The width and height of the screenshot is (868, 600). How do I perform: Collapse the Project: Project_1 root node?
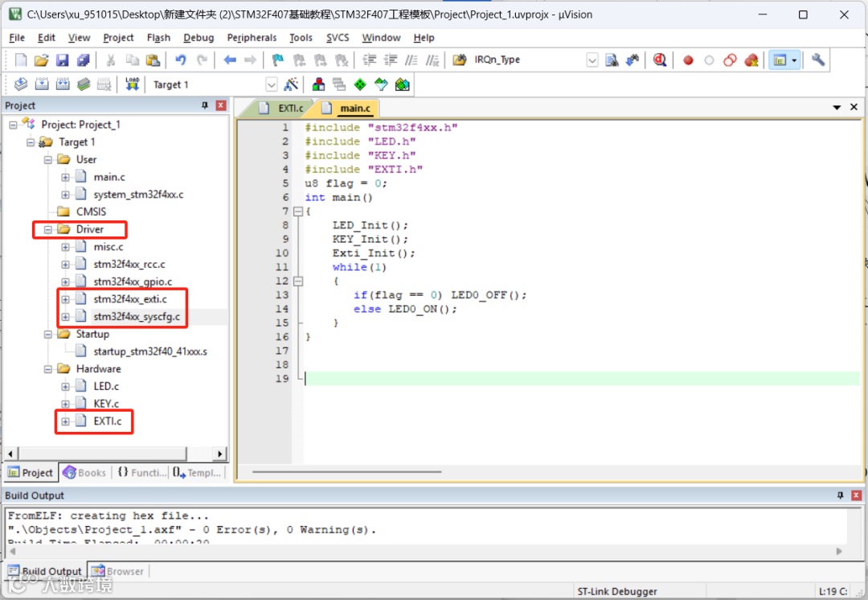(13, 125)
